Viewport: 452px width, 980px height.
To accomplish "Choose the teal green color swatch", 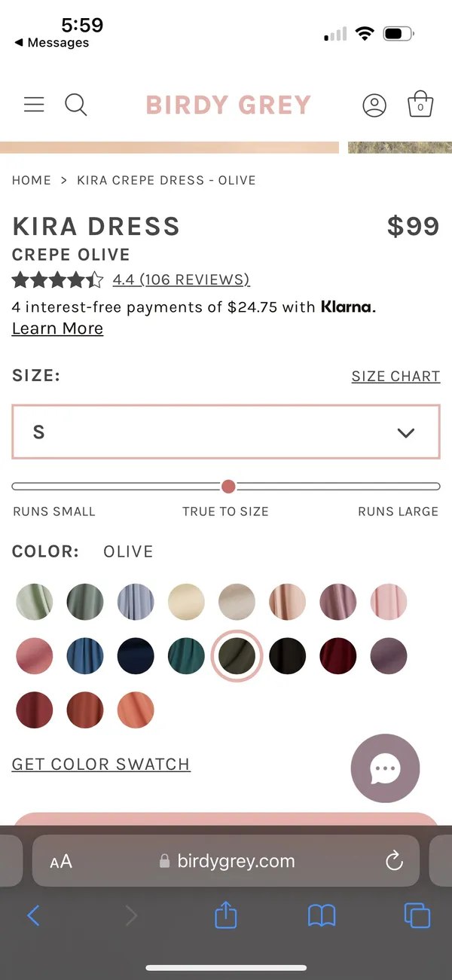I will [186, 655].
